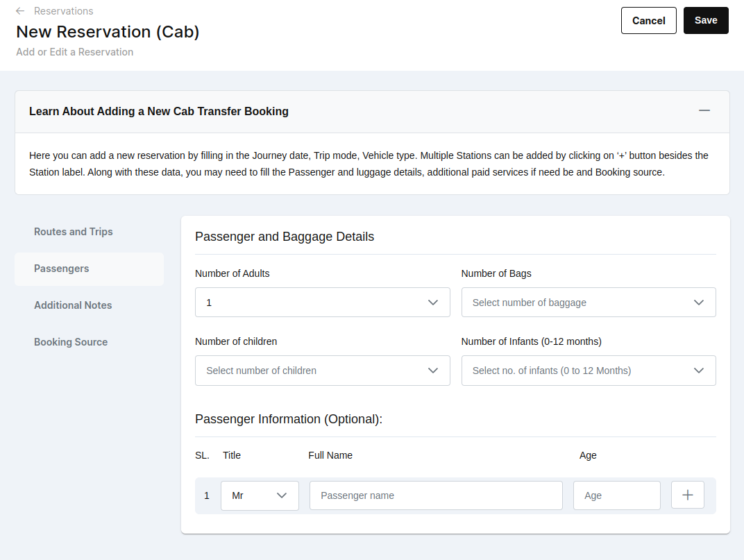744x560 pixels.
Task: Save the new cab reservation
Action: tap(706, 21)
